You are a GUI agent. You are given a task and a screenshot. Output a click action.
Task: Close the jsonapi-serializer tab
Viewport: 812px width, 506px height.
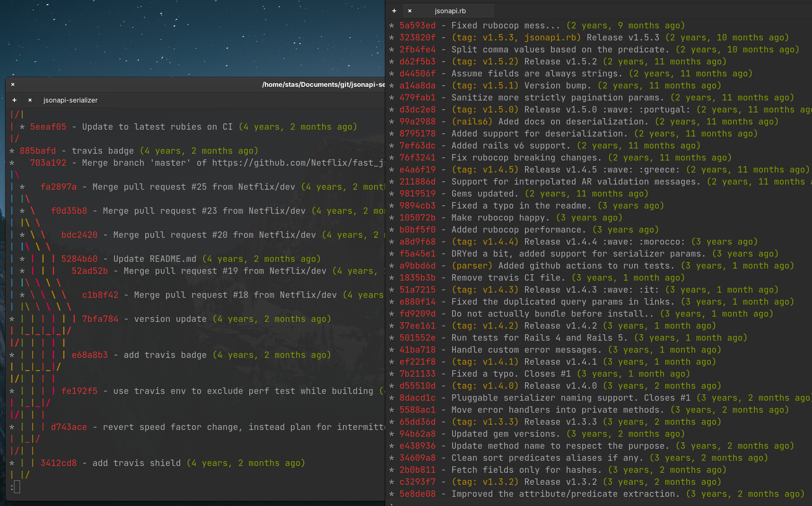30,100
